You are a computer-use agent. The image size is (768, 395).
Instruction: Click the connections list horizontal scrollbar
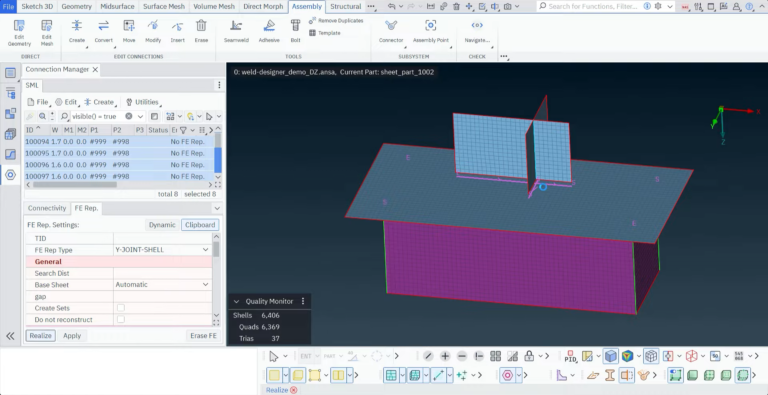[74, 185]
